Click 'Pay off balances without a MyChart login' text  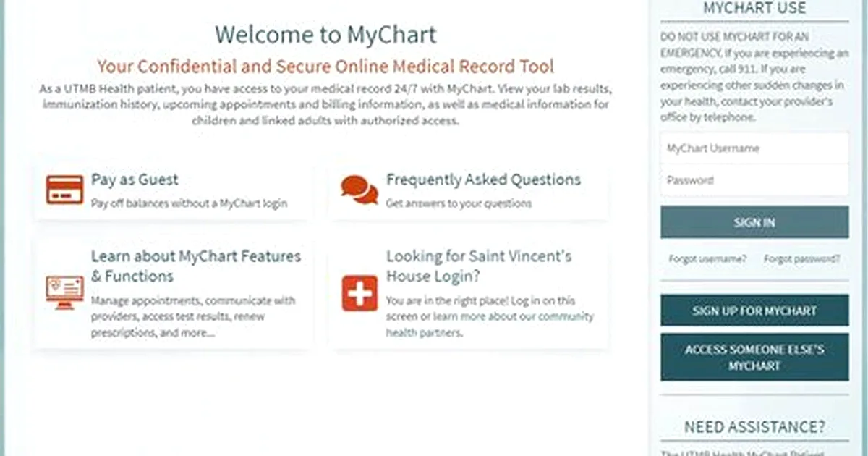coord(189,203)
